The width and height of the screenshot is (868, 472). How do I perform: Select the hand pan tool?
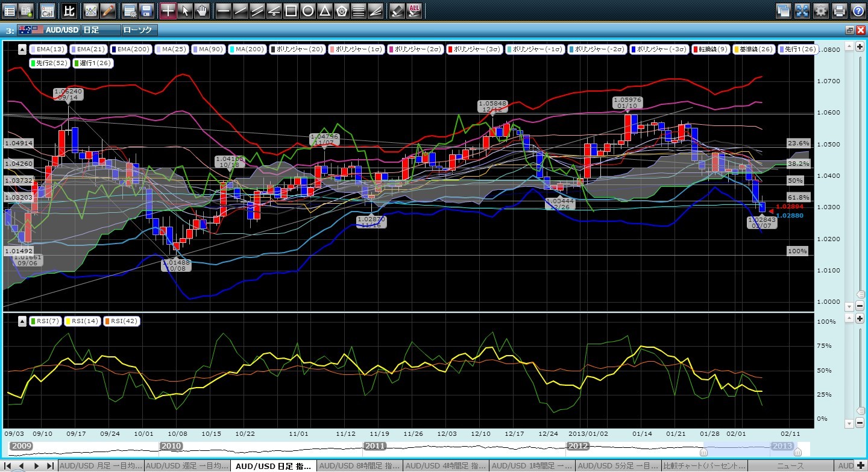[x=203, y=10]
